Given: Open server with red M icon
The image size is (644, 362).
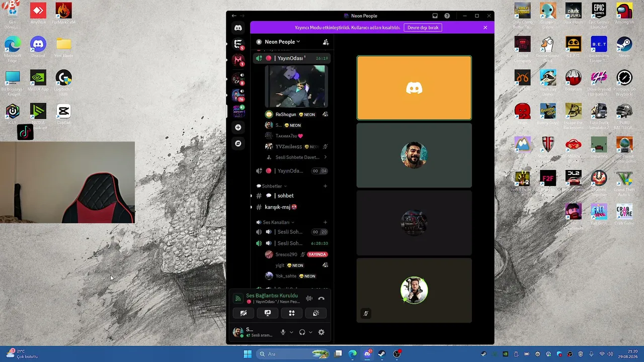Looking at the screenshot, I should (238, 60).
